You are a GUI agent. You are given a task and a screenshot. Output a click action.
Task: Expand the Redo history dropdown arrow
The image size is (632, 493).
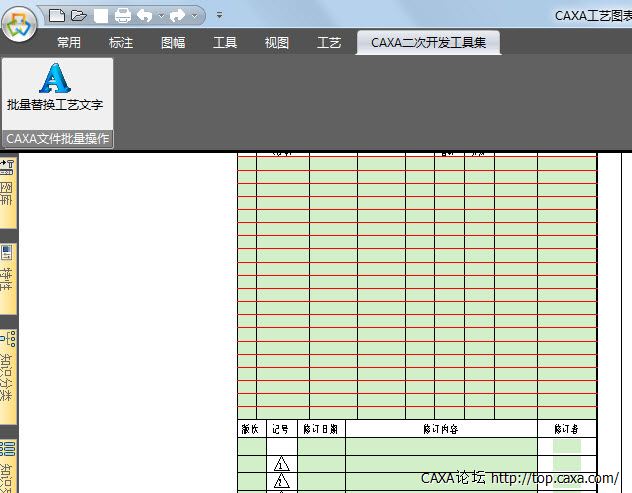pyautogui.click(x=195, y=16)
